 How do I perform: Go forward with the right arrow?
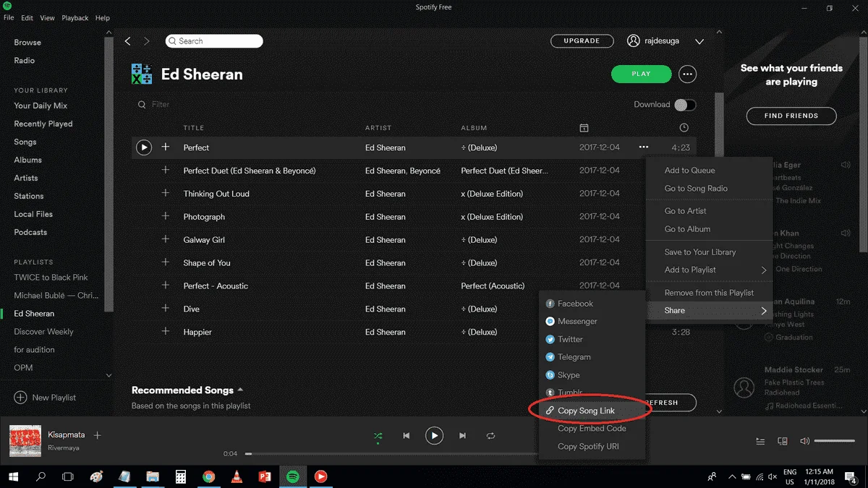[x=147, y=41]
